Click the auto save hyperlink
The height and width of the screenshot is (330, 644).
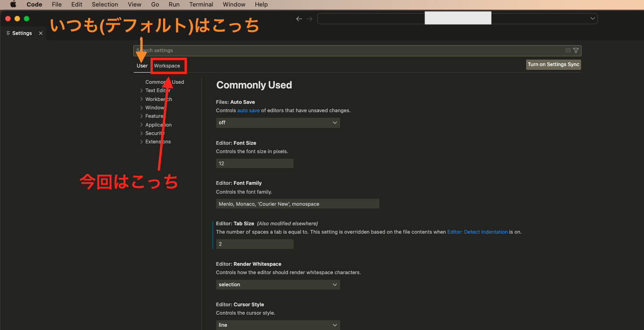point(248,111)
